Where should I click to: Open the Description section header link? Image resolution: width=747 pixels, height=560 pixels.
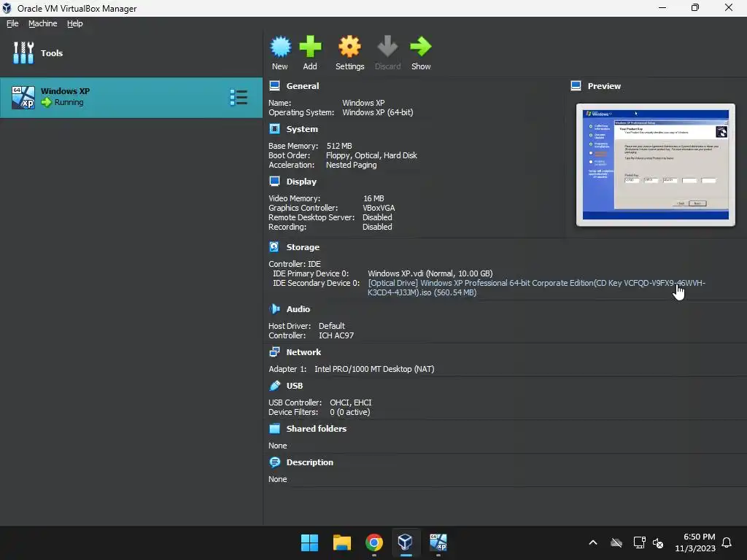(x=309, y=462)
